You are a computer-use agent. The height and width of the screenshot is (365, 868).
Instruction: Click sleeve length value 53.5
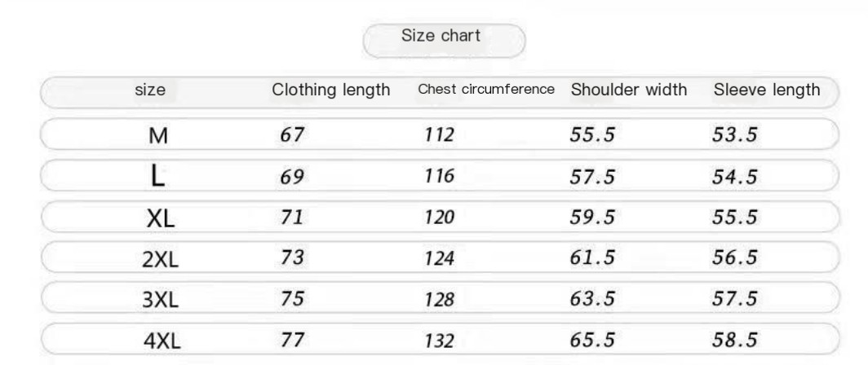[x=734, y=135]
